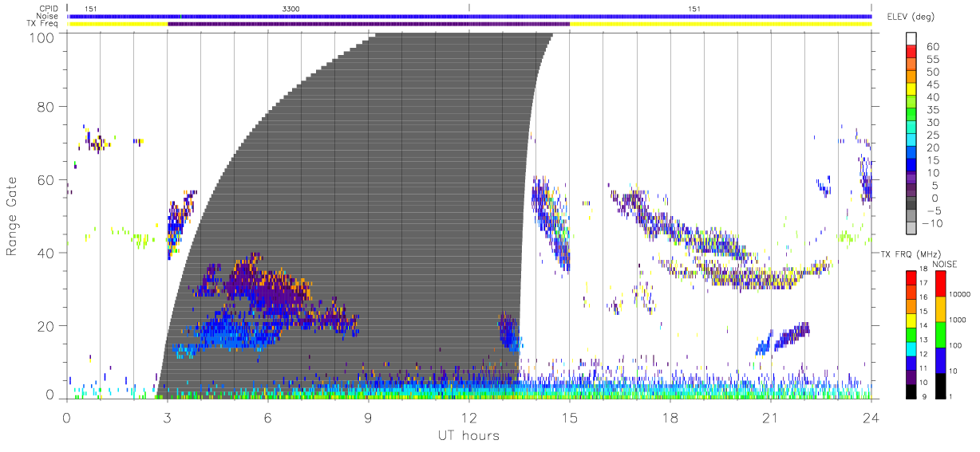Click the 55 label on the ELEV legend
980x452 pixels.
click(x=933, y=60)
